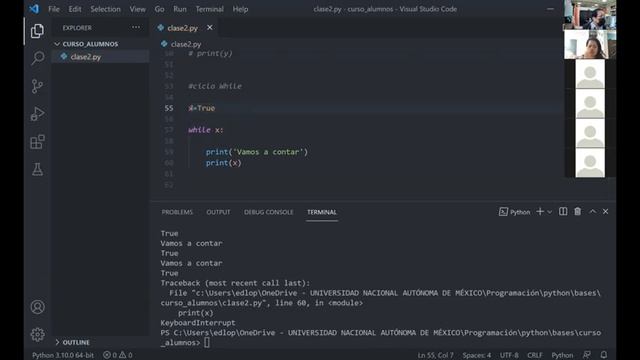
Task: Open notifications bell in status bar
Action: click(604, 355)
